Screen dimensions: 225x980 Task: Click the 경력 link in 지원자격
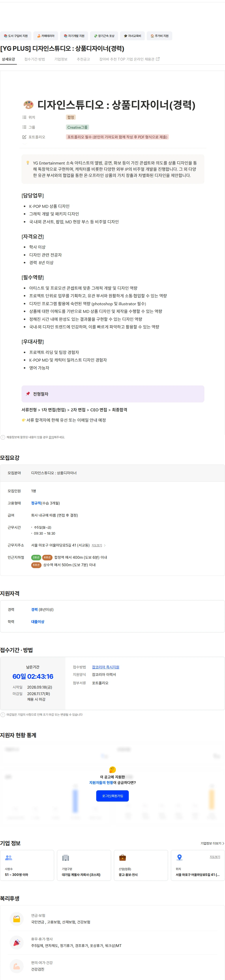[x=34, y=610]
